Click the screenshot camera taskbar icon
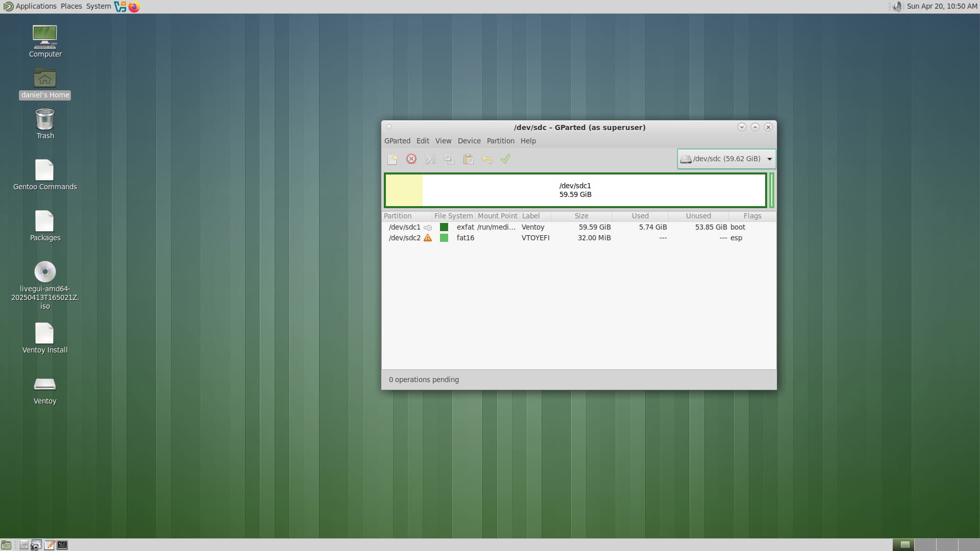980x551 pixels. click(36, 545)
